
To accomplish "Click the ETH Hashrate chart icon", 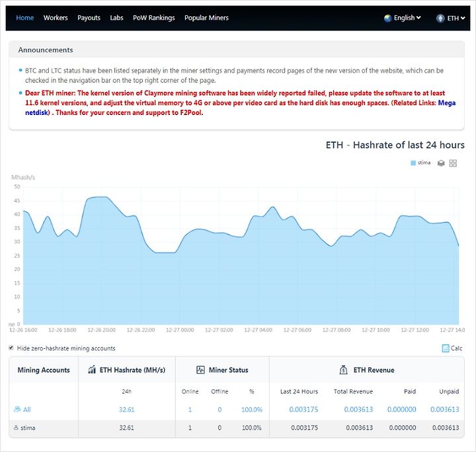I will pyautogui.click(x=92, y=370).
